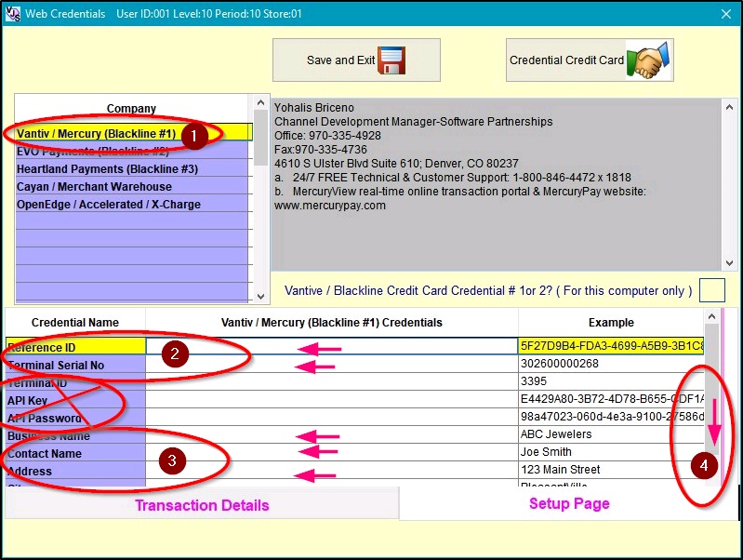Click contact info panel scroll down arrow

[x=729, y=262]
